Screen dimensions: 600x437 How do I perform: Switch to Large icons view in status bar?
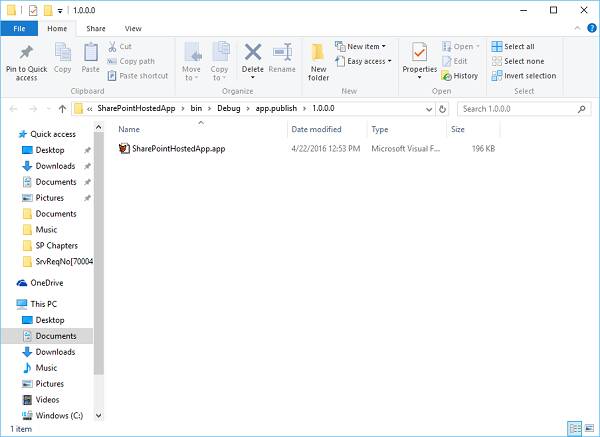[589, 429]
